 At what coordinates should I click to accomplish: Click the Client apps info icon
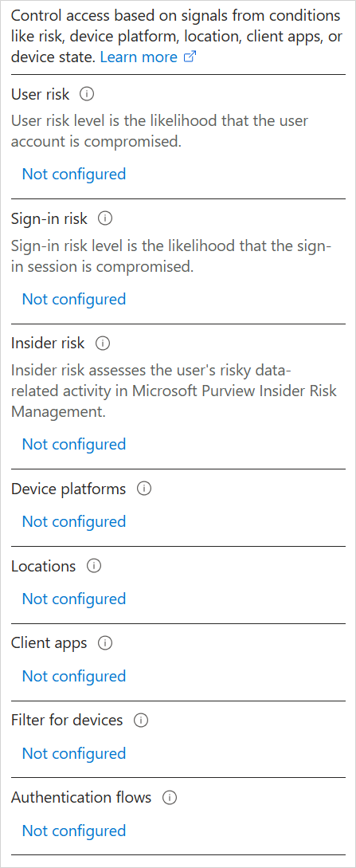105,643
